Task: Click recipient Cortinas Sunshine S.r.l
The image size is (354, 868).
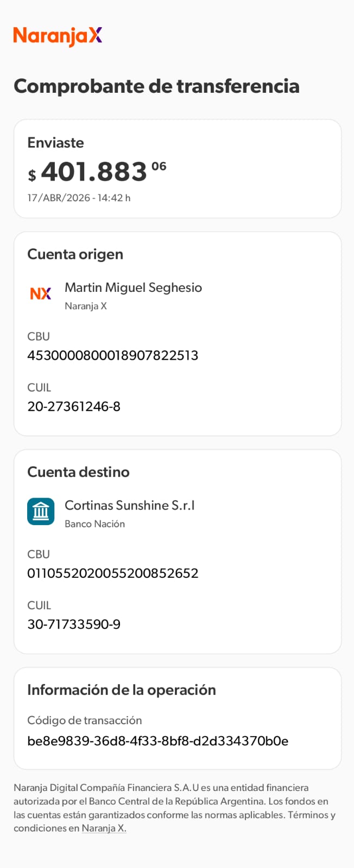Action: tap(129, 506)
